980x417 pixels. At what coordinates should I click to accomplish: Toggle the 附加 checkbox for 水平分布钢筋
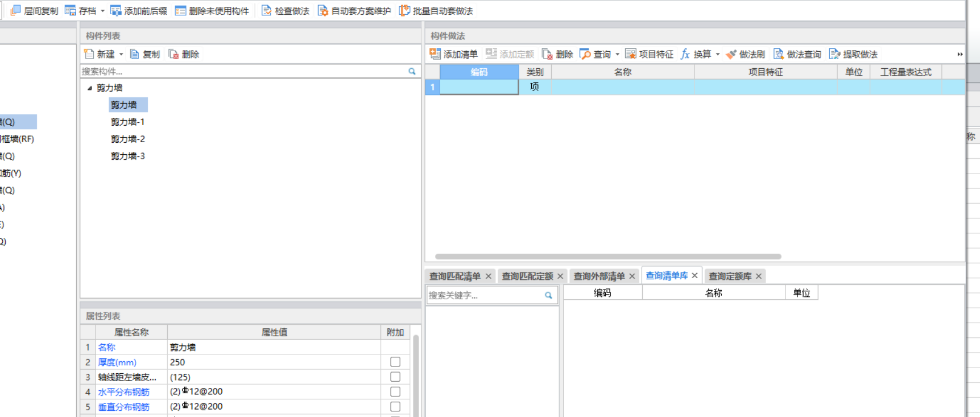395,391
